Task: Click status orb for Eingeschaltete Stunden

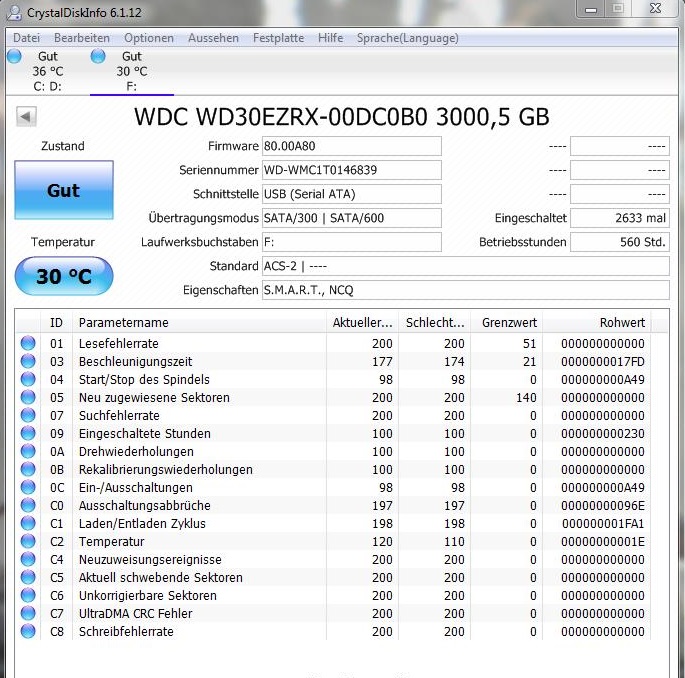Action: tap(28, 433)
